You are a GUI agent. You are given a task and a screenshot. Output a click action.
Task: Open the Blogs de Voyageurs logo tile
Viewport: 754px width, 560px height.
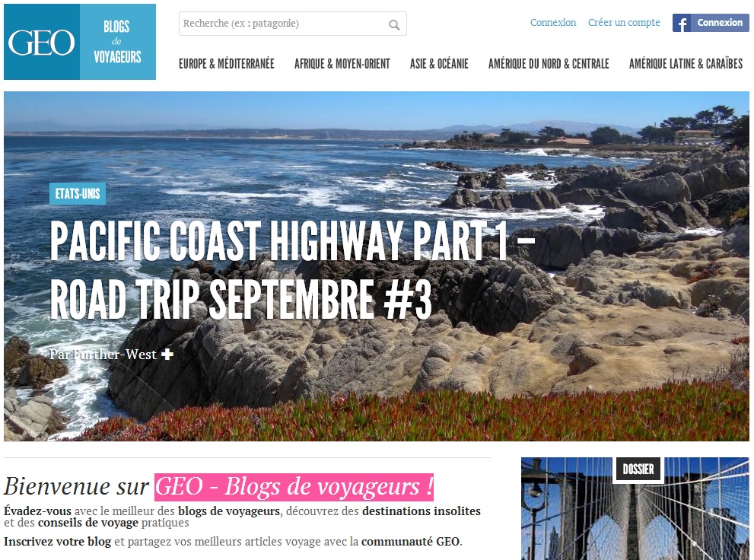pos(118,42)
